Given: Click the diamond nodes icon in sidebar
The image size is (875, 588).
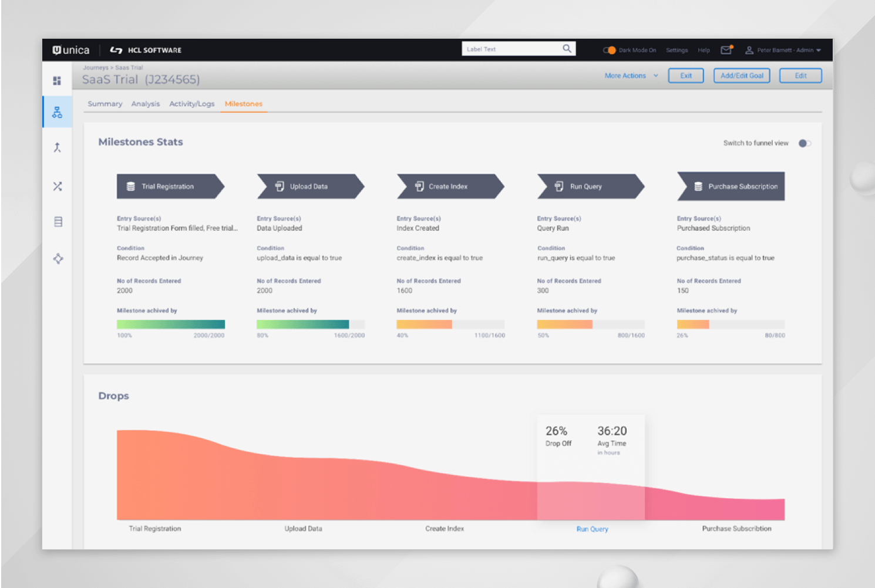Looking at the screenshot, I should (x=58, y=259).
